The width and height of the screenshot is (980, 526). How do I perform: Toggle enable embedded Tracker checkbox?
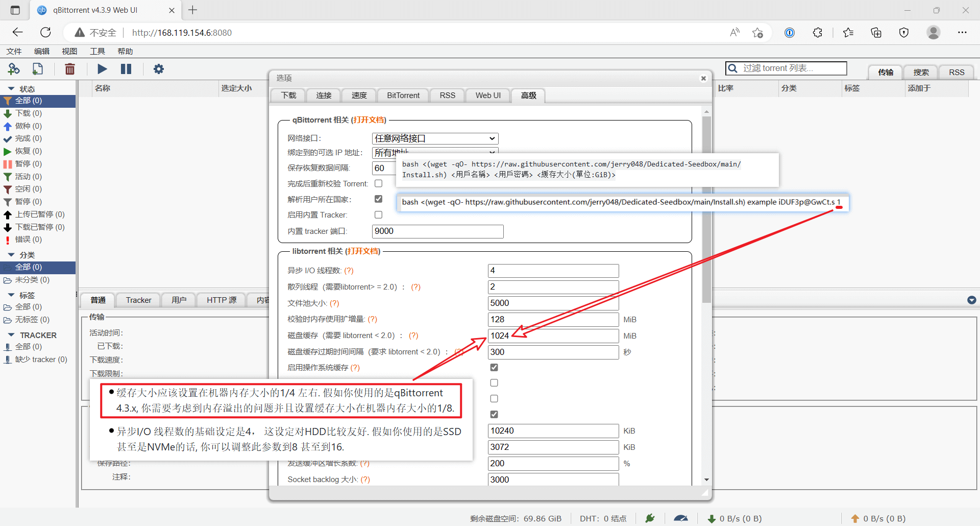[x=378, y=215]
